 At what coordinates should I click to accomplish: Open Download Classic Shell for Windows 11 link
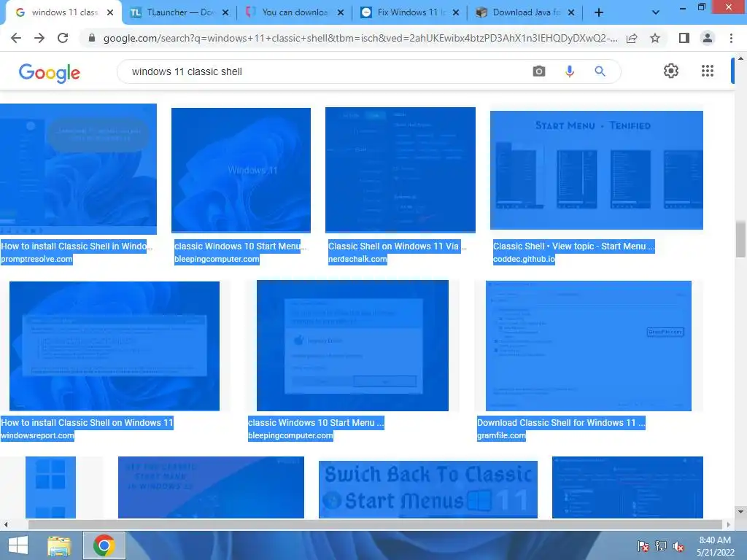(561, 422)
